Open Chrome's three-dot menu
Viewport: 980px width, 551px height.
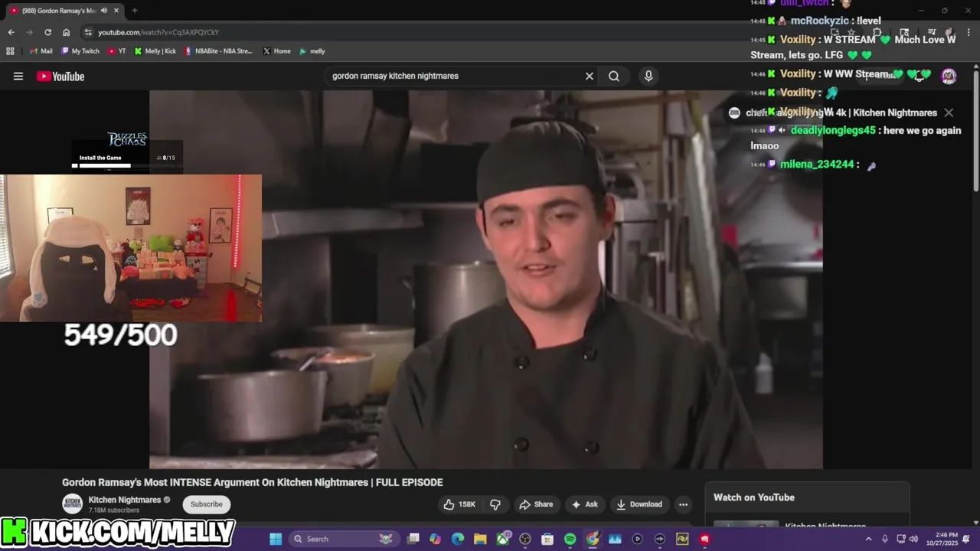[968, 32]
